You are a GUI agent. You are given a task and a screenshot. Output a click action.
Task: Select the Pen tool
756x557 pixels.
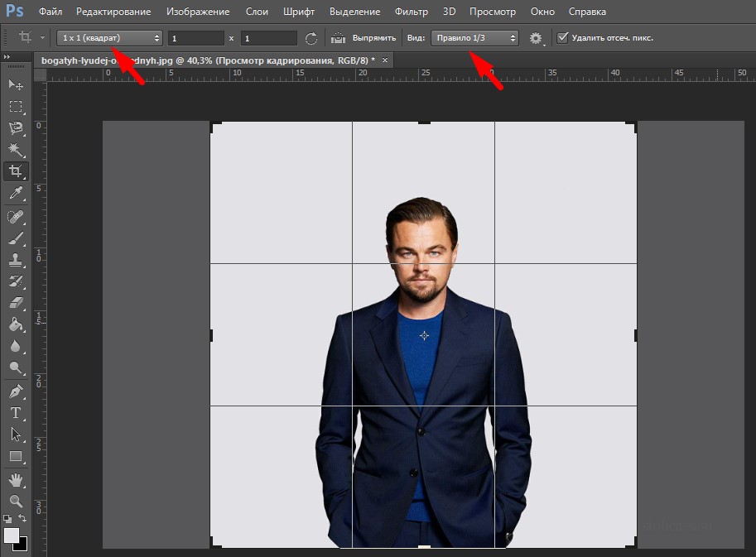(16, 391)
